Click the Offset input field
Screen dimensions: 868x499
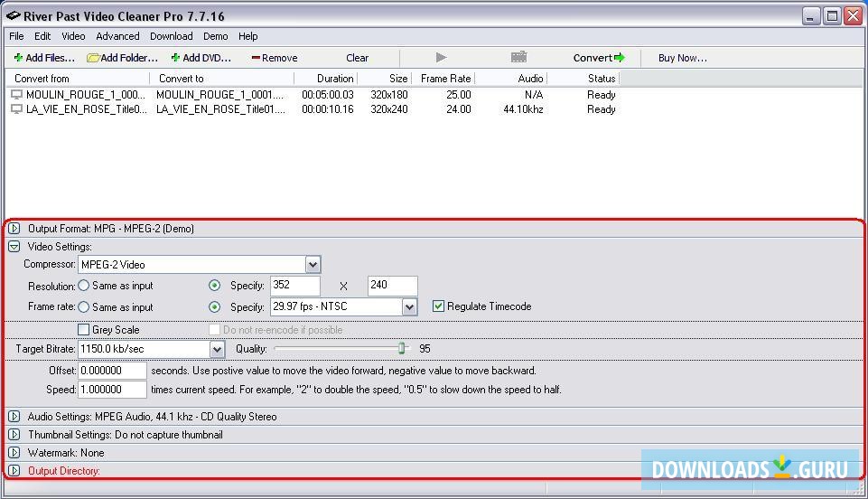(112, 371)
